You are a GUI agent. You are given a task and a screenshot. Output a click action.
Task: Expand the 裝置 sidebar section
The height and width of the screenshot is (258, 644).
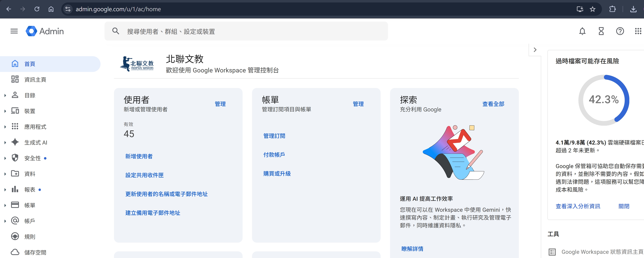coord(5,111)
